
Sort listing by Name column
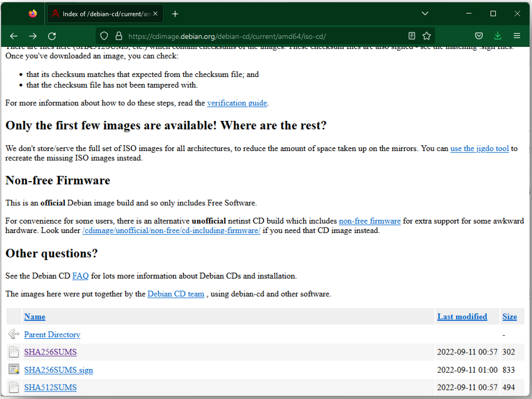[34, 317]
